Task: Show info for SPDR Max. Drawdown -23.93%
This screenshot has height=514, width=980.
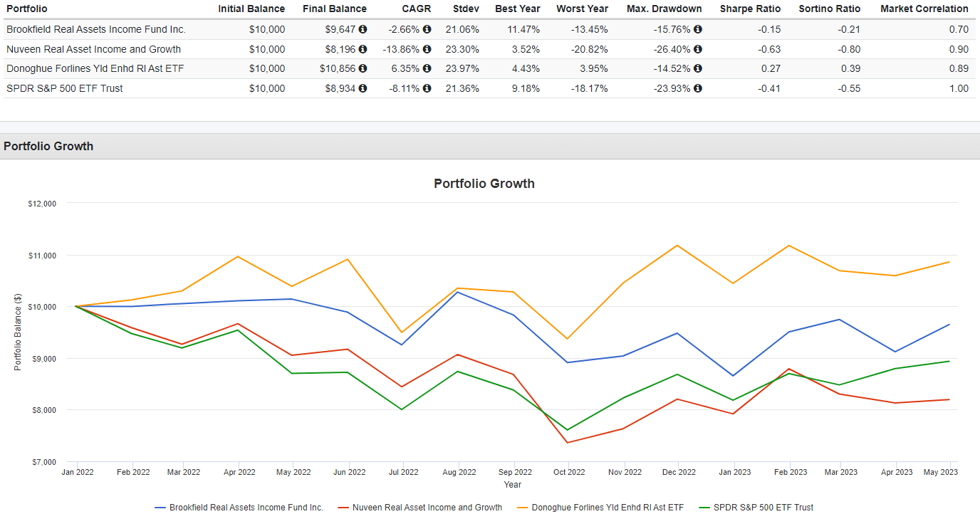Action: coord(697,88)
